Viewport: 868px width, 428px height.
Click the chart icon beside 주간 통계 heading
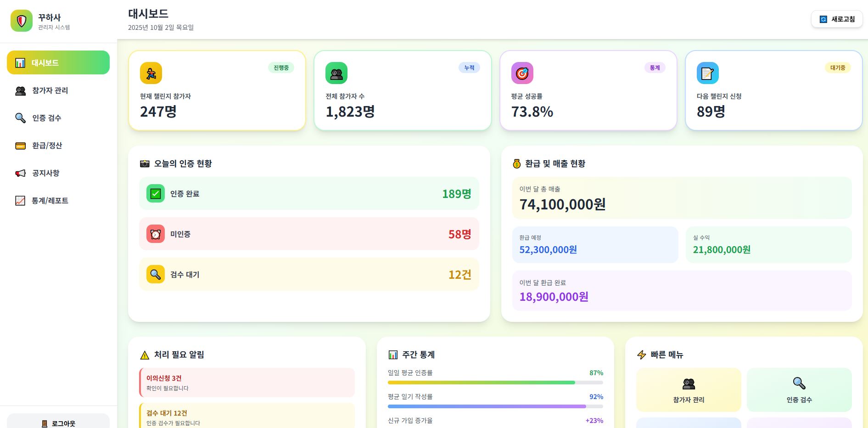click(393, 355)
